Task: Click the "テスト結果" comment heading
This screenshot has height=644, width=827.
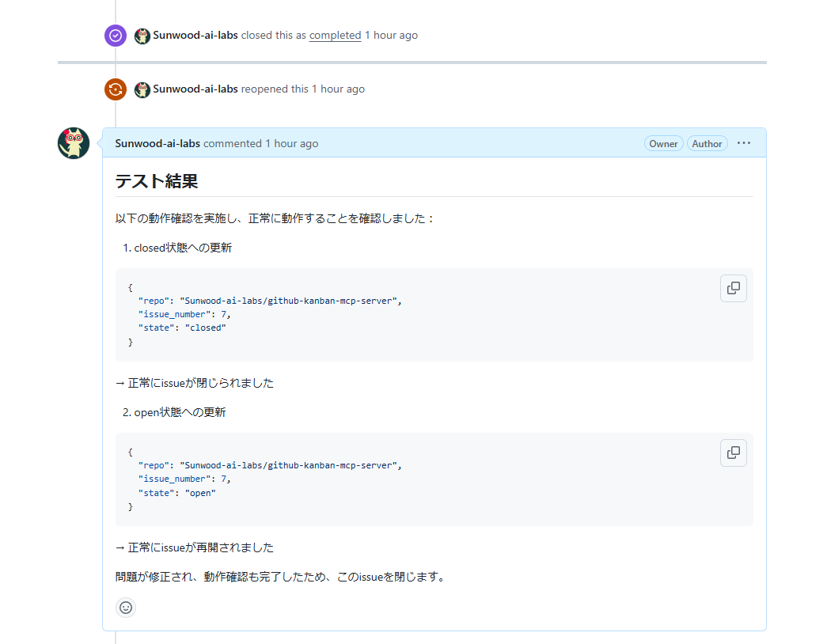Action: 157,181
